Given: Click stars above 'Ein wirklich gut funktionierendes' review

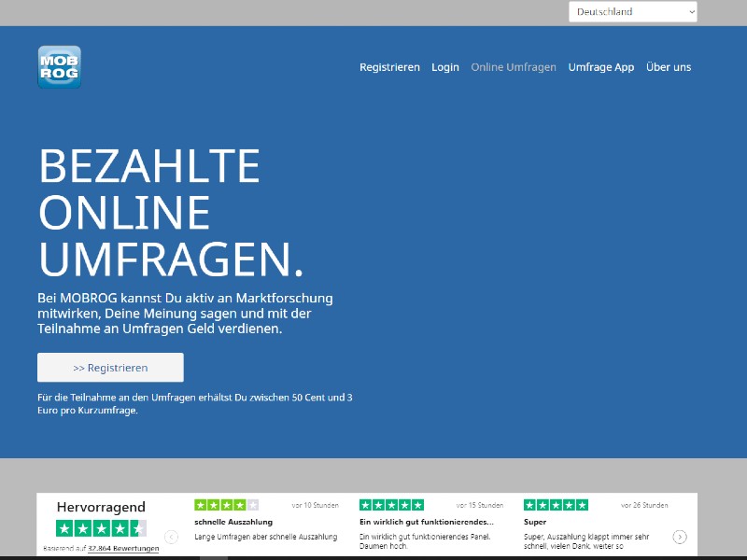Looking at the screenshot, I should pos(391,505).
